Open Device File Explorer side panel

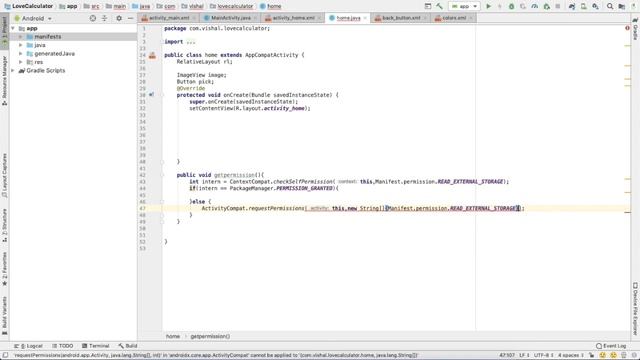(x=635, y=309)
